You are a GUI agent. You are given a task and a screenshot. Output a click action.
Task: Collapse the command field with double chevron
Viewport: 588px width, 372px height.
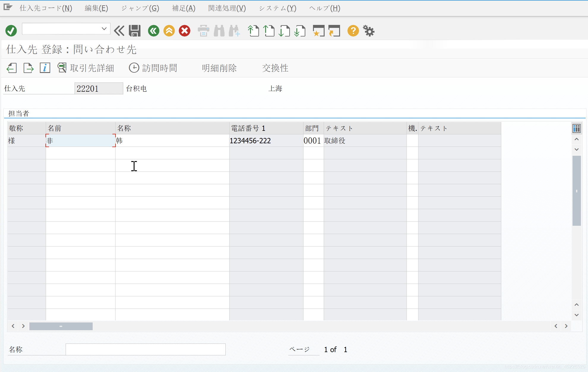pyautogui.click(x=119, y=31)
